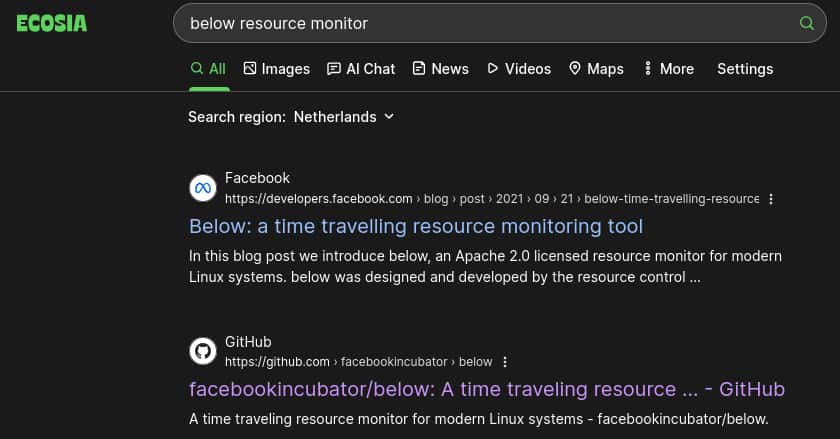Select the All results tab
Image resolution: width=840 pixels, height=439 pixels.
coord(208,69)
